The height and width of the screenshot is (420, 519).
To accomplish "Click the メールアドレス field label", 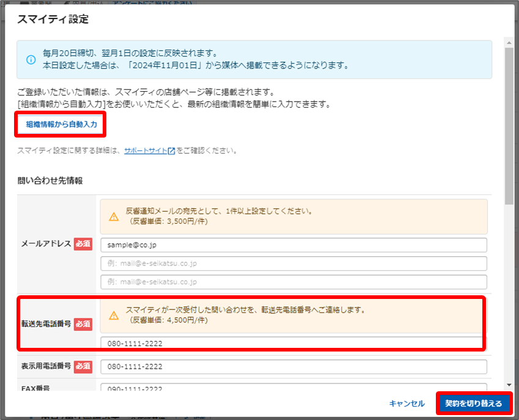I will (46, 244).
